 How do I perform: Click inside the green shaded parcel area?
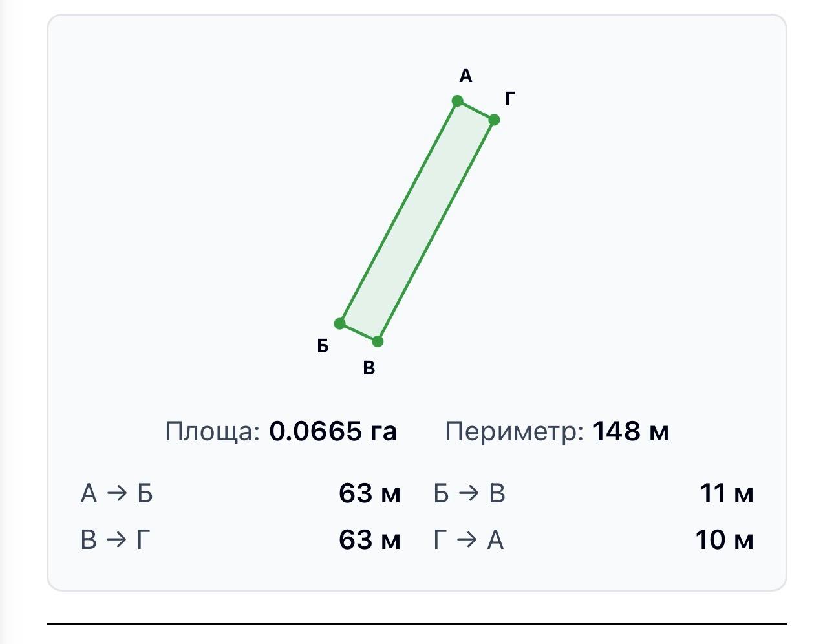(x=417, y=221)
